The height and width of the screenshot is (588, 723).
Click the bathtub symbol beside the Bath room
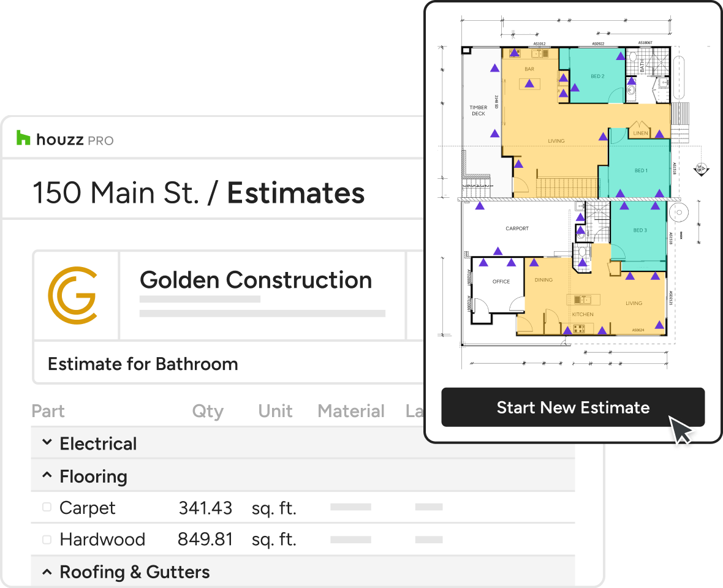point(679,78)
